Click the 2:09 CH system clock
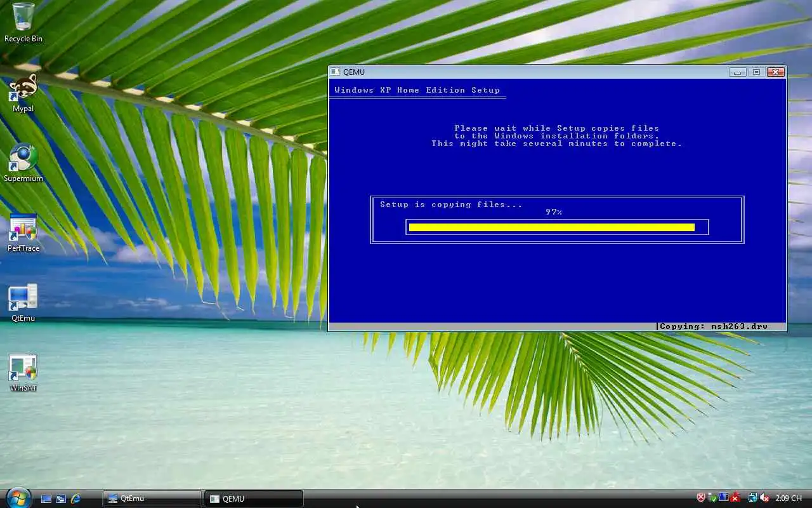 click(789, 498)
